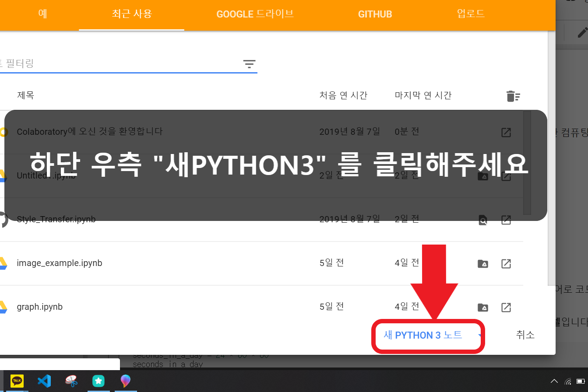Viewport: 588px width, 392px height.
Task: Open the Colaboratory에 오신 것을 환영합니다 notebook
Action: (90, 131)
